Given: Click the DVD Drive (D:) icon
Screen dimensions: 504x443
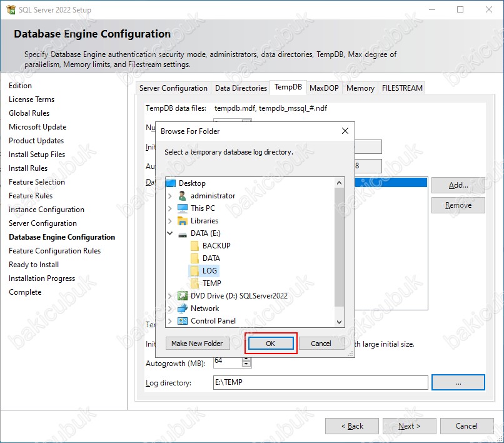Looking at the screenshot, I should [x=183, y=296].
